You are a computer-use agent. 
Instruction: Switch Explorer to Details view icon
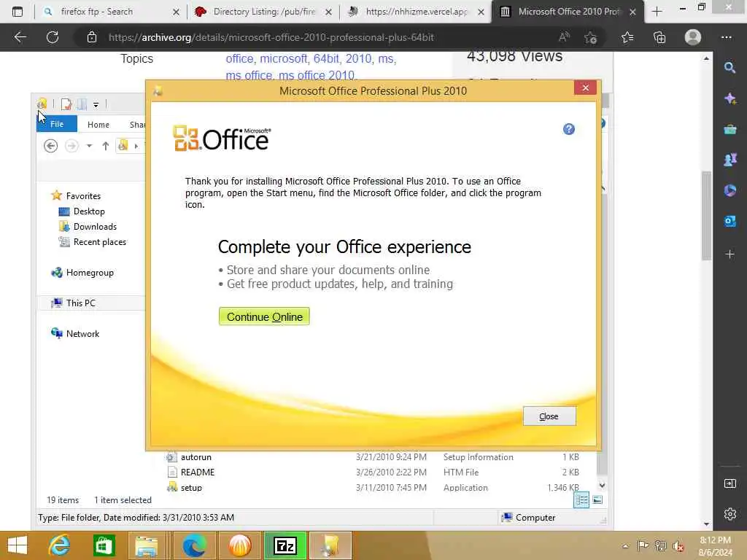pyautogui.click(x=581, y=500)
